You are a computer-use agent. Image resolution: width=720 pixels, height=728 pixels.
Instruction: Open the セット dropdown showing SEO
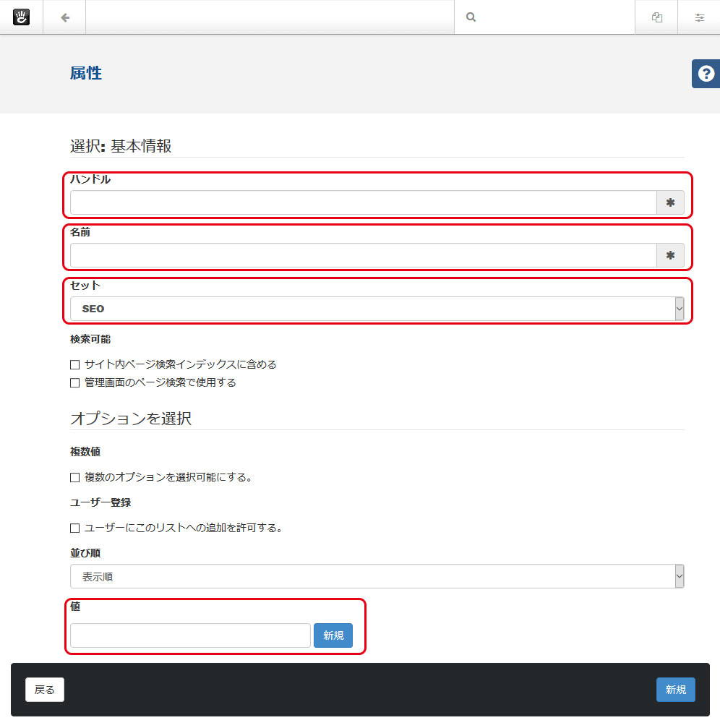[x=377, y=309]
